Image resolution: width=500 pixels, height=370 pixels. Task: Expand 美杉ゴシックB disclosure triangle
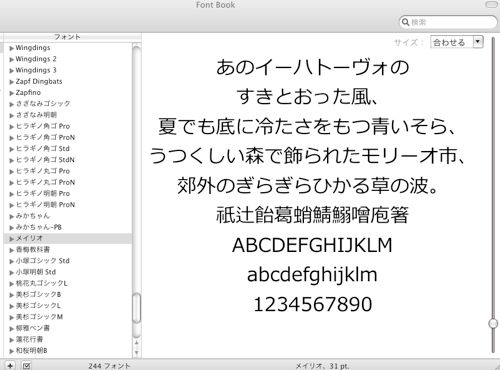(11, 295)
